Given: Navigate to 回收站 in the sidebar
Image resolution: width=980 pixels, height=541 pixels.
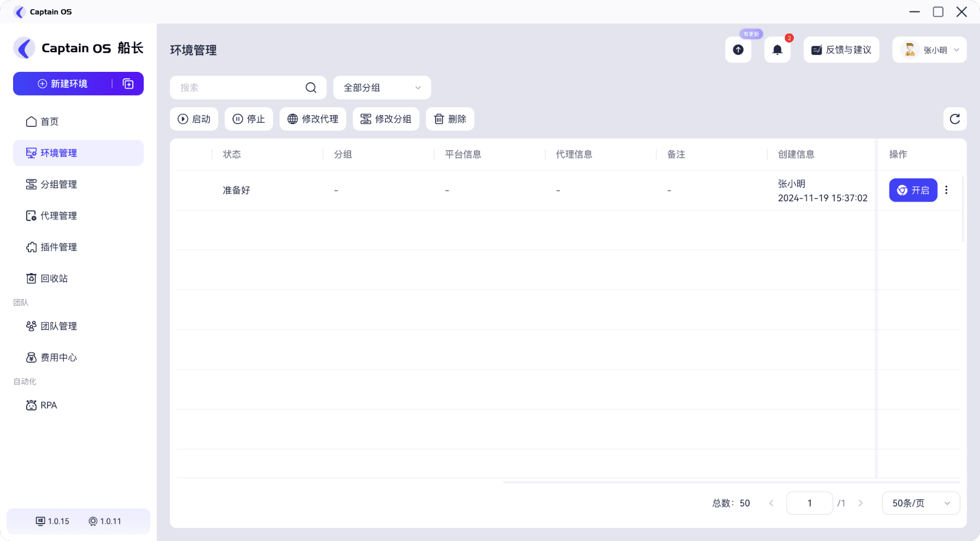Looking at the screenshot, I should click(54, 279).
